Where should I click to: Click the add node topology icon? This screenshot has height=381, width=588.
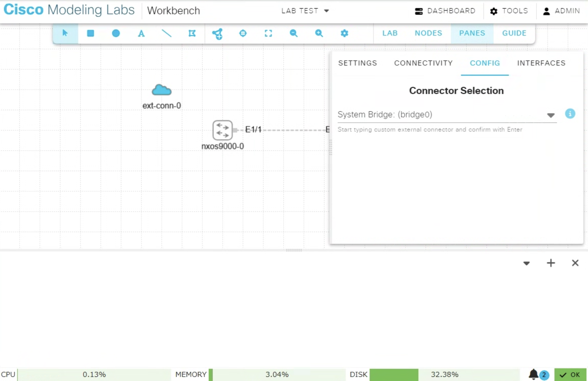point(218,34)
